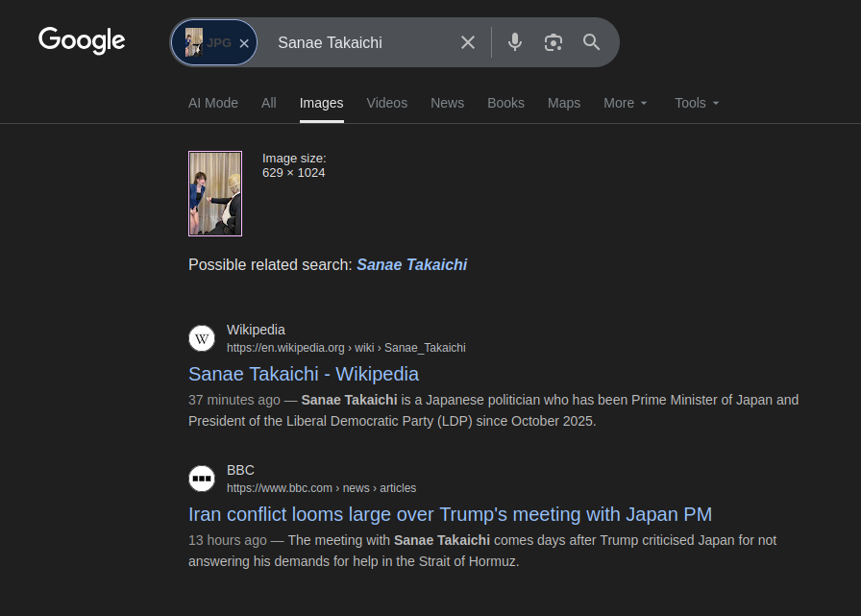This screenshot has height=616, width=861.
Task: Switch to the All results tab
Action: pyautogui.click(x=268, y=103)
